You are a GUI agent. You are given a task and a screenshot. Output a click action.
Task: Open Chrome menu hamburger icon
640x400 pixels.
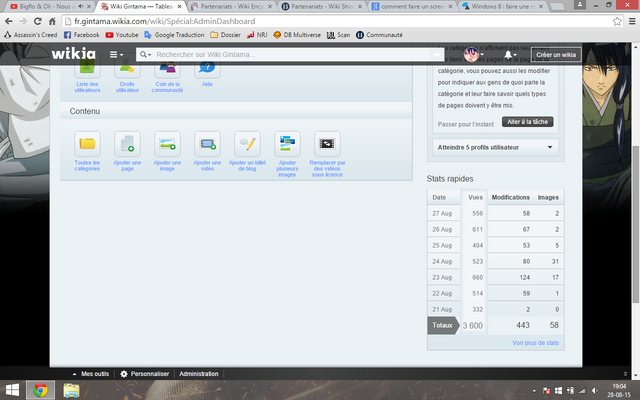tap(632, 21)
